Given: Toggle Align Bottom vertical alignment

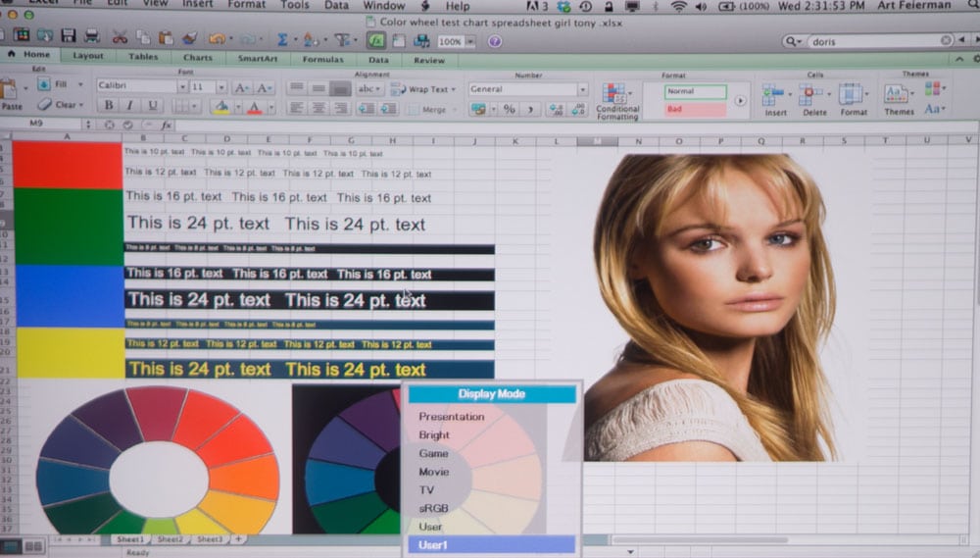Looking at the screenshot, I should [x=341, y=89].
